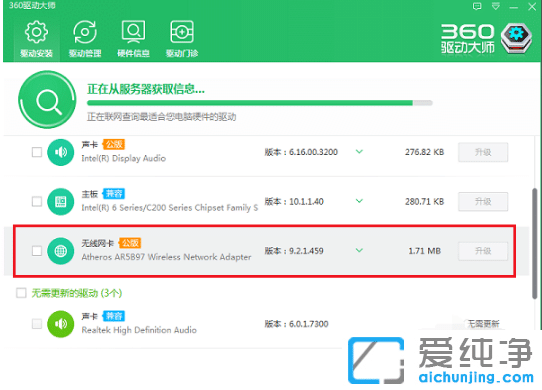Screen dimensions: 542x390
Task: Toggle the 无需更新的驱动 group checkbox
Action: pyautogui.click(x=21, y=293)
